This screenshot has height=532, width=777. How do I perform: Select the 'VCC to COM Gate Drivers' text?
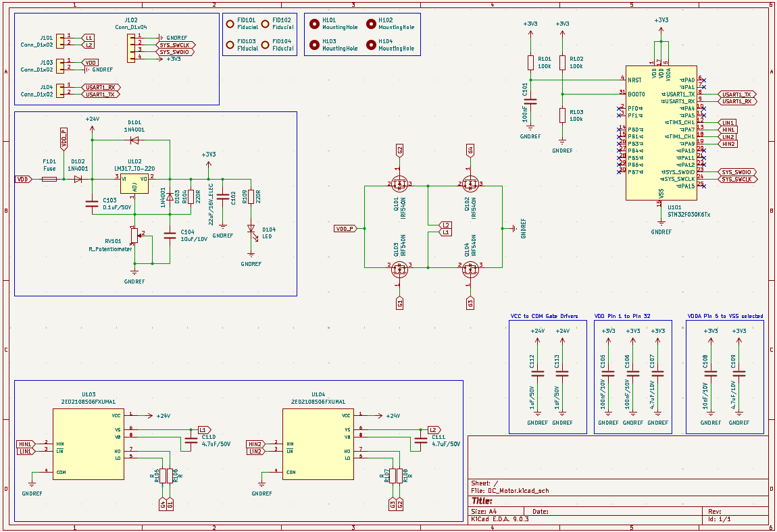pos(545,316)
